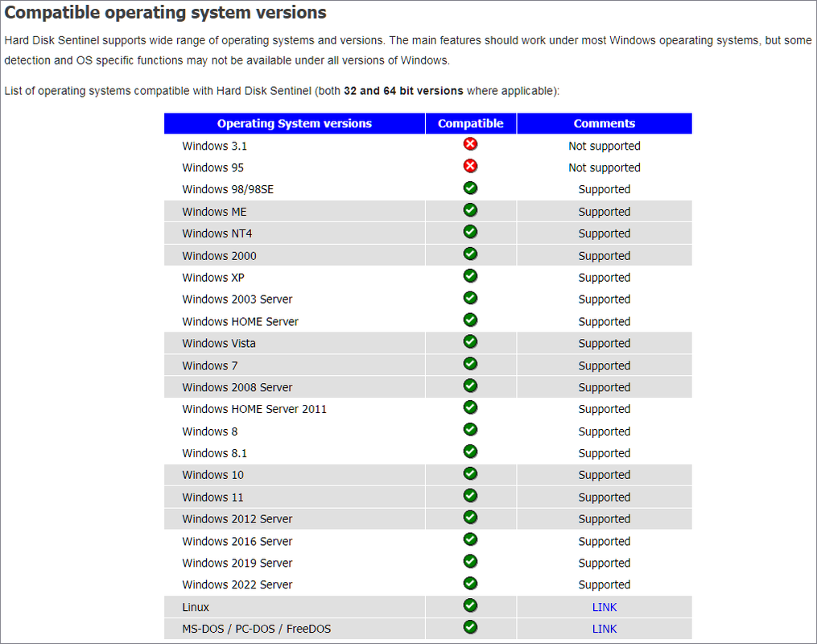
Task: Click the Compatible column header
Action: (471, 123)
